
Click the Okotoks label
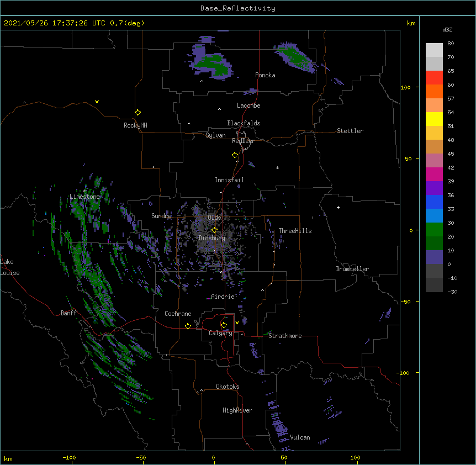click(228, 387)
